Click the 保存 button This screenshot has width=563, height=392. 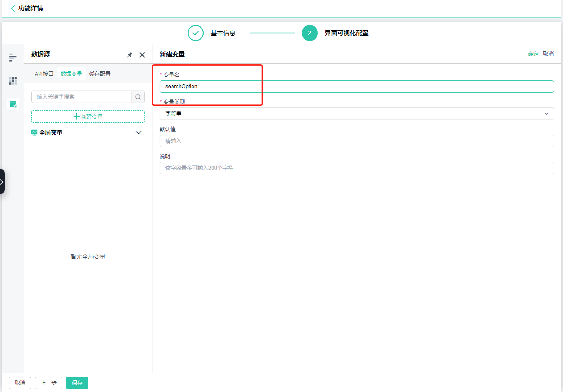77,383
